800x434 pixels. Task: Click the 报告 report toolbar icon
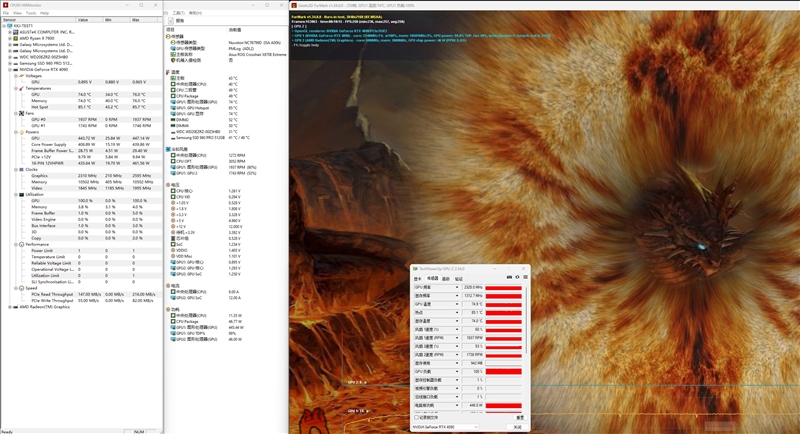click(x=171, y=21)
